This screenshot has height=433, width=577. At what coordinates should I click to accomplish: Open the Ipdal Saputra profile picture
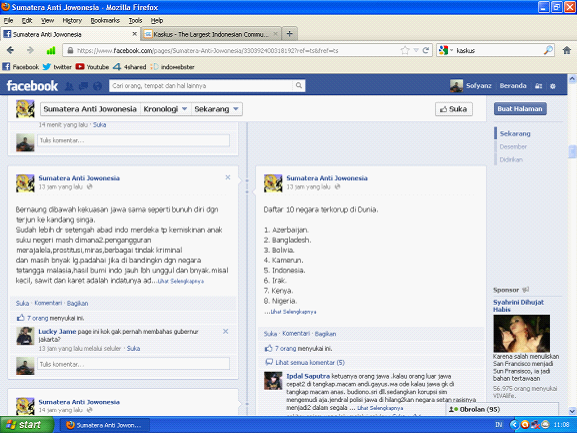click(273, 381)
